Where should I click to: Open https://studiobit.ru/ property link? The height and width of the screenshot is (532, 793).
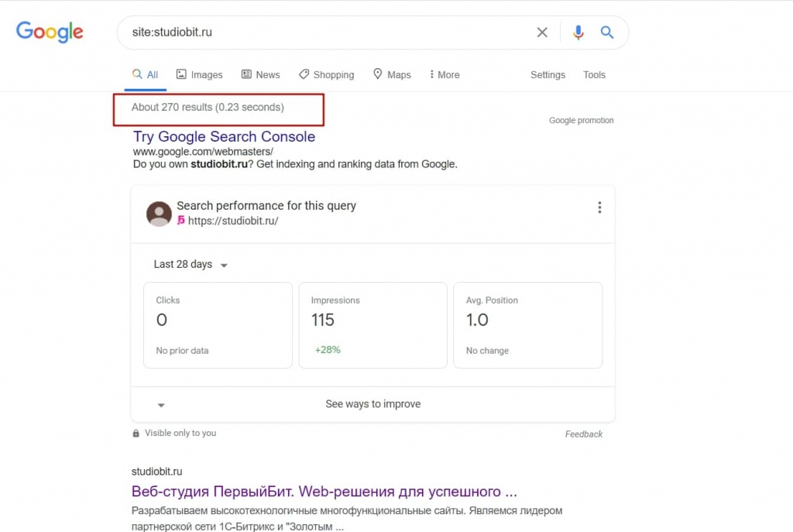pos(233,221)
